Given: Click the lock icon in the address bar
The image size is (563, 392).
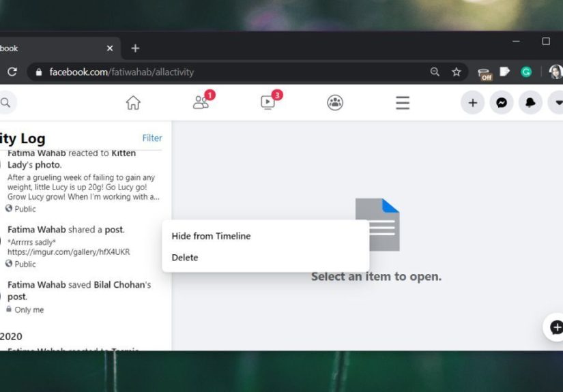Looking at the screenshot, I should (39, 72).
